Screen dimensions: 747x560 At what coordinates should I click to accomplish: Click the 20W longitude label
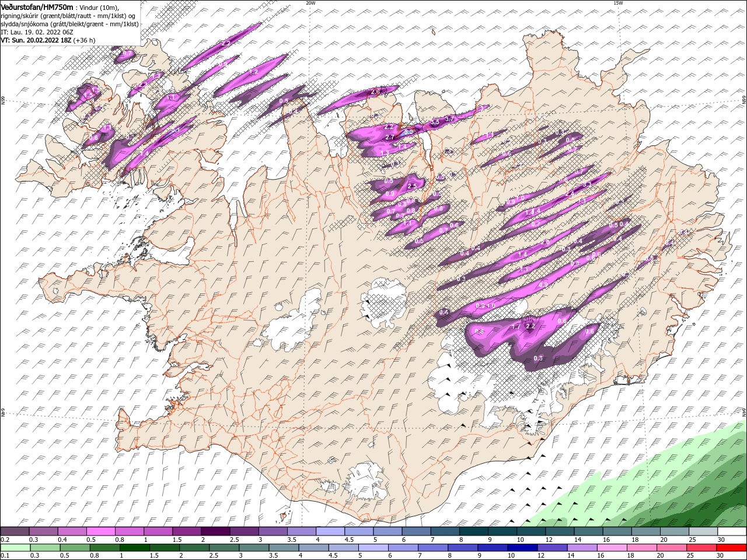(310, 3)
